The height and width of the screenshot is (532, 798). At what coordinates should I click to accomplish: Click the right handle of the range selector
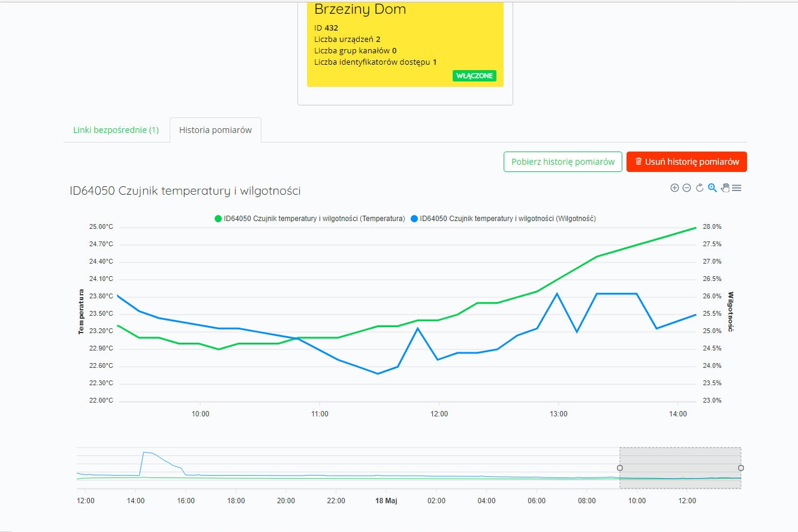click(741, 468)
